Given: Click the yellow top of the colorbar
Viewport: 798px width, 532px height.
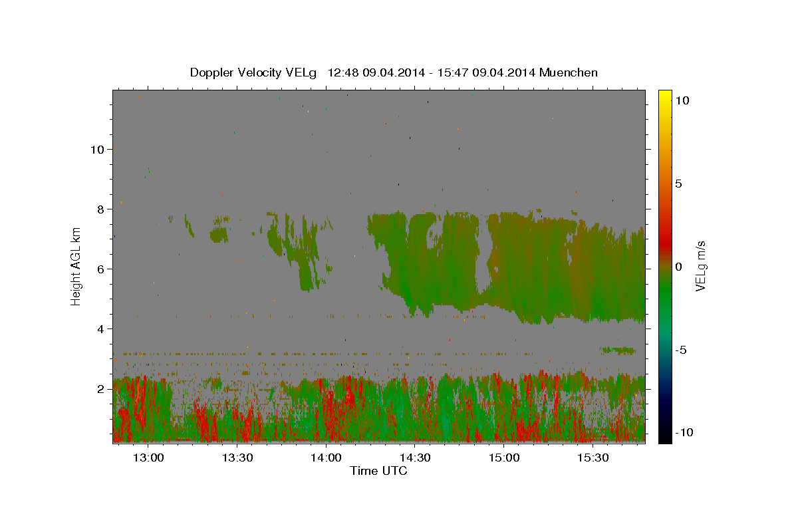Looking at the screenshot, I should tap(664, 96).
